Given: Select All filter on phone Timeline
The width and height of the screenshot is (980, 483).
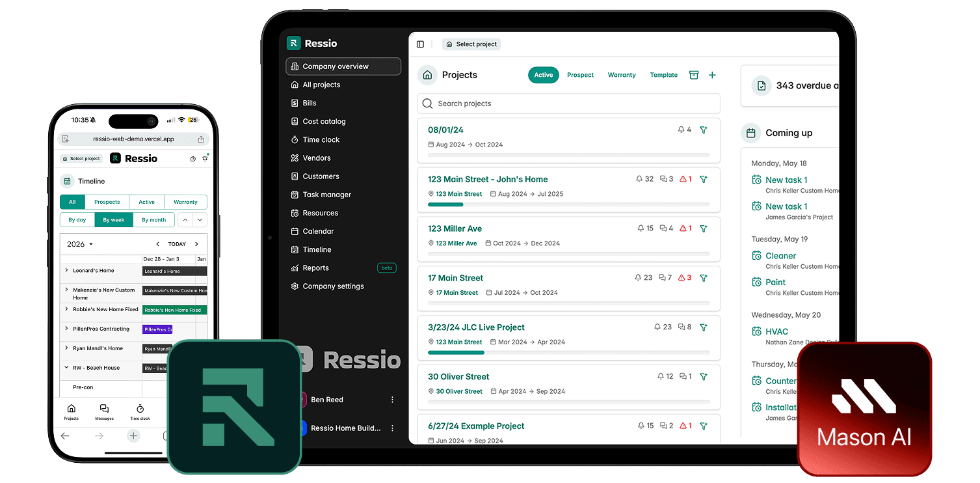Looking at the screenshot, I should tap(72, 202).
